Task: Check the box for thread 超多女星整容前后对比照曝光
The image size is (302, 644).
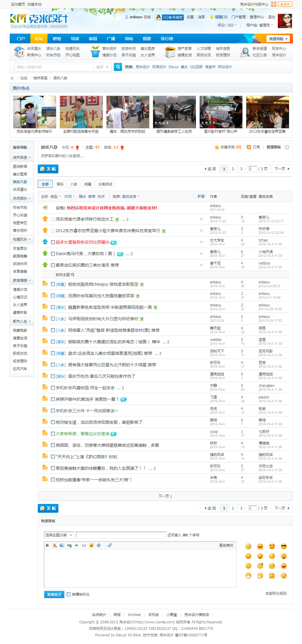Action: pos(53,242)
